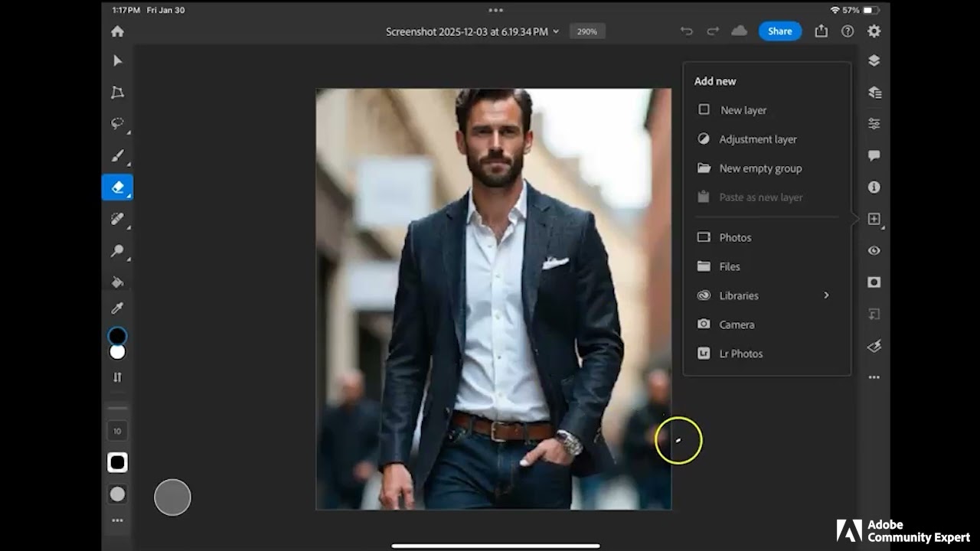The width and height of the screenshot is (980, 551).
Task: Select the Eyedropper tool
Action: click(x=117, y=308)
